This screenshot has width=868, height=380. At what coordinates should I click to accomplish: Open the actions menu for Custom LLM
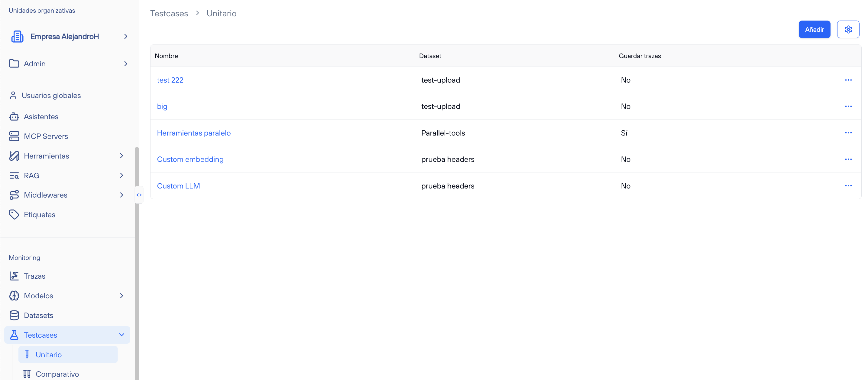pos(848,185)
